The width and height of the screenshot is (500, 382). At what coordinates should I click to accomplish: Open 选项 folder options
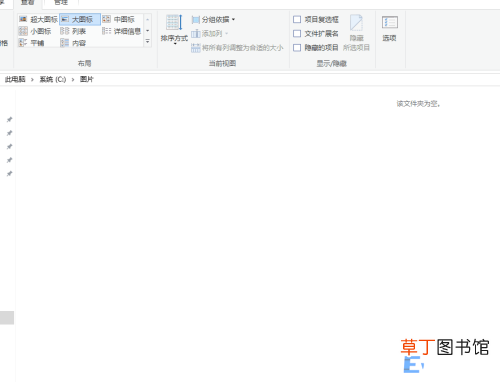389,29
